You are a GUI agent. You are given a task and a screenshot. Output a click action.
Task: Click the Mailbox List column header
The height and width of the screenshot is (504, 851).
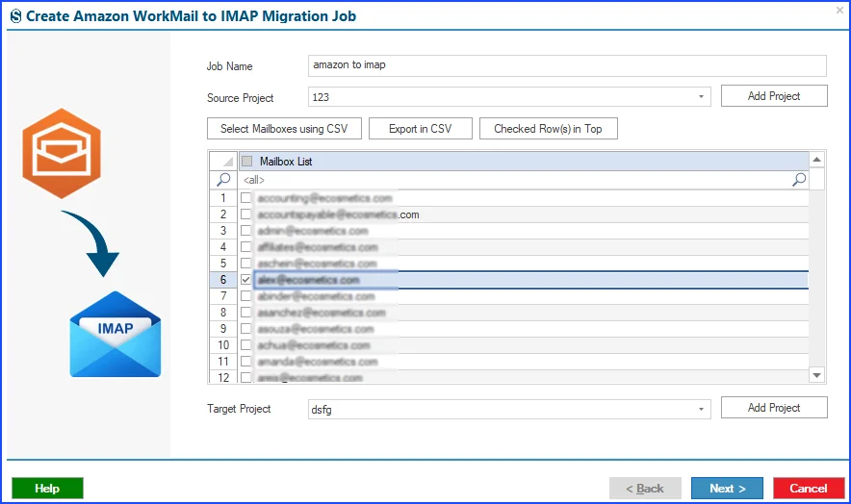pos(524,162)
